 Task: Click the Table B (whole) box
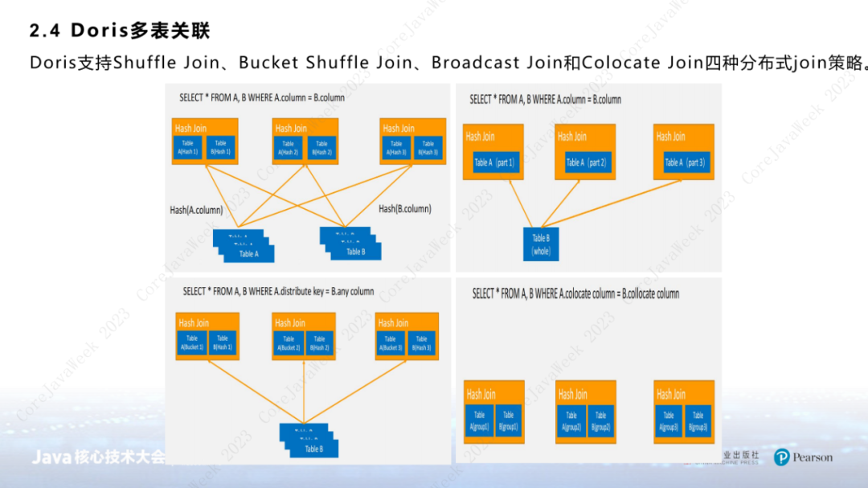click(541, 244)
